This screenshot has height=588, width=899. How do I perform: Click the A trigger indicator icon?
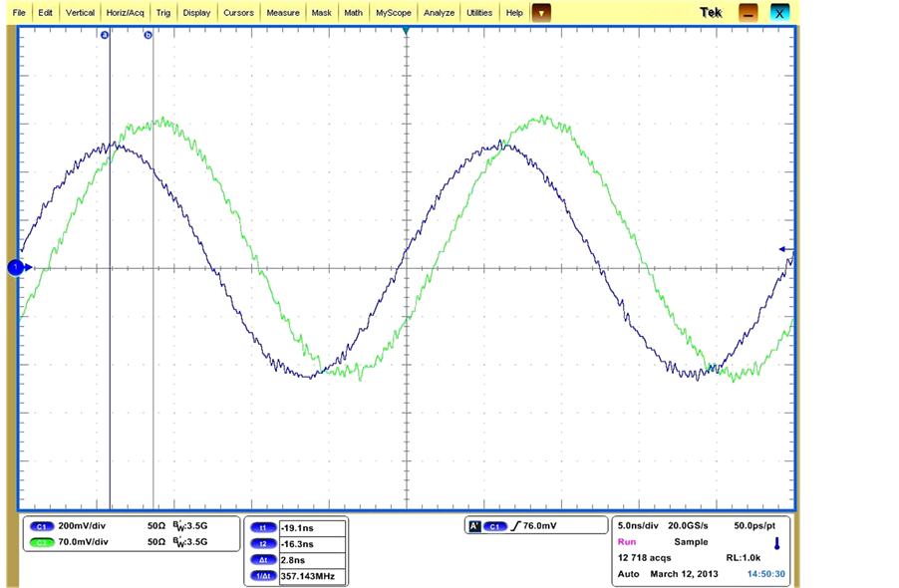click(474, 526)
